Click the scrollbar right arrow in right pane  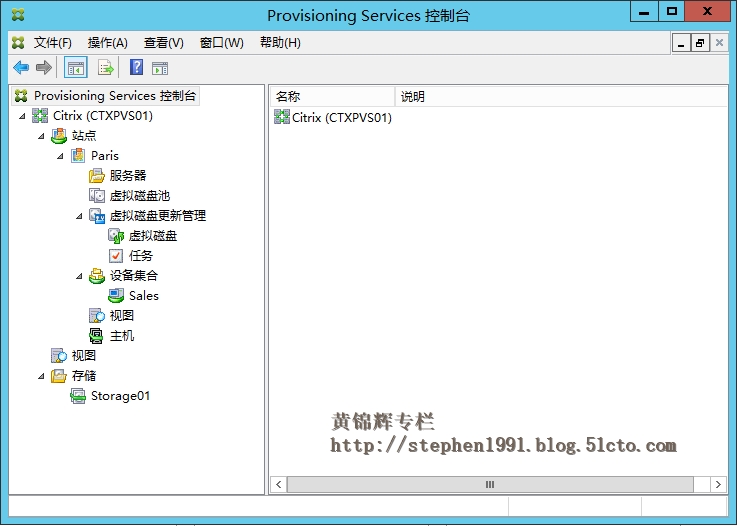[x=718, y=484]
